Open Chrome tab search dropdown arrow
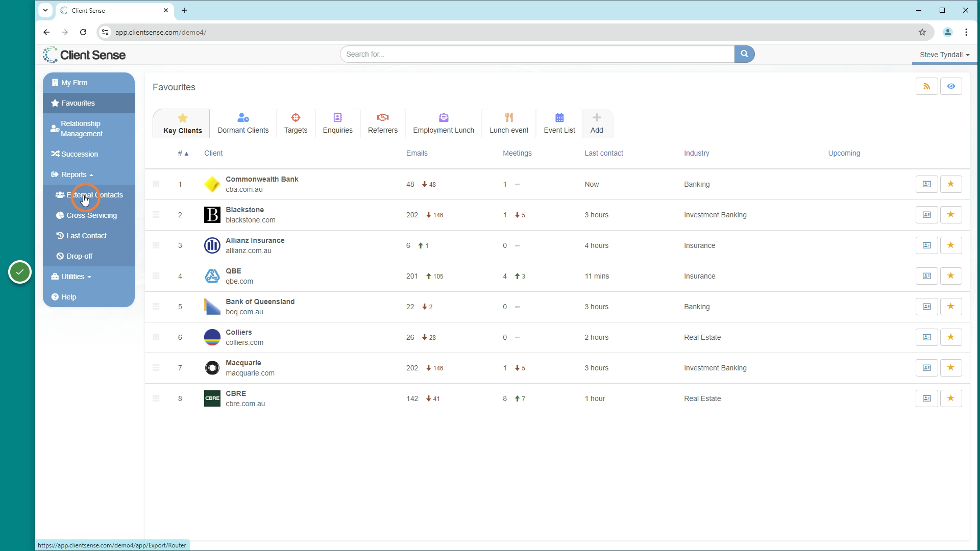Viewport: 980px width, 551px height. pos(45,10)
